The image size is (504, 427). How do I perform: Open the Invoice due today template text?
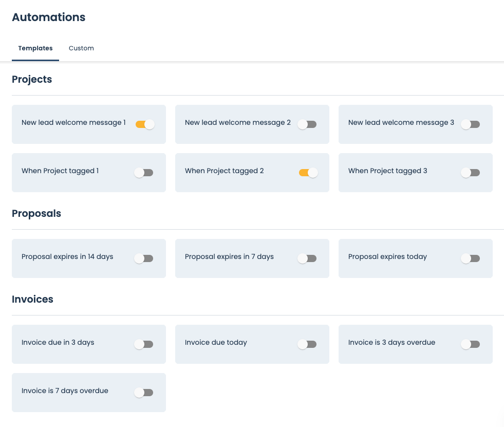point(216,343)
